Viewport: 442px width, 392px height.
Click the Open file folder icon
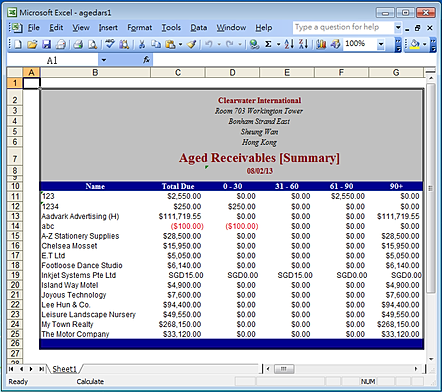(x=32, y=44)
